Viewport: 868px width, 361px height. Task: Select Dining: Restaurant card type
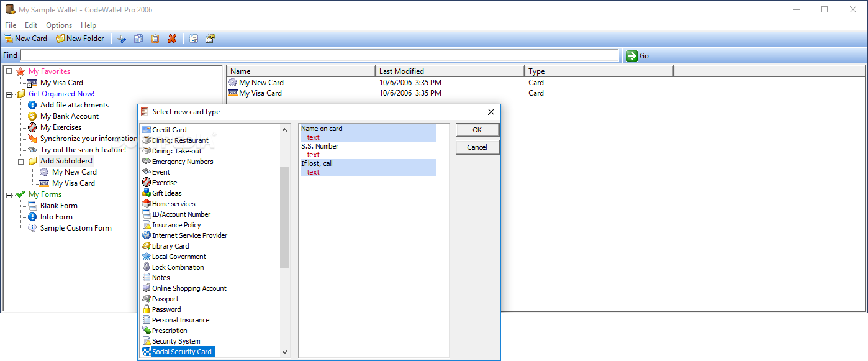coord(180,140)
